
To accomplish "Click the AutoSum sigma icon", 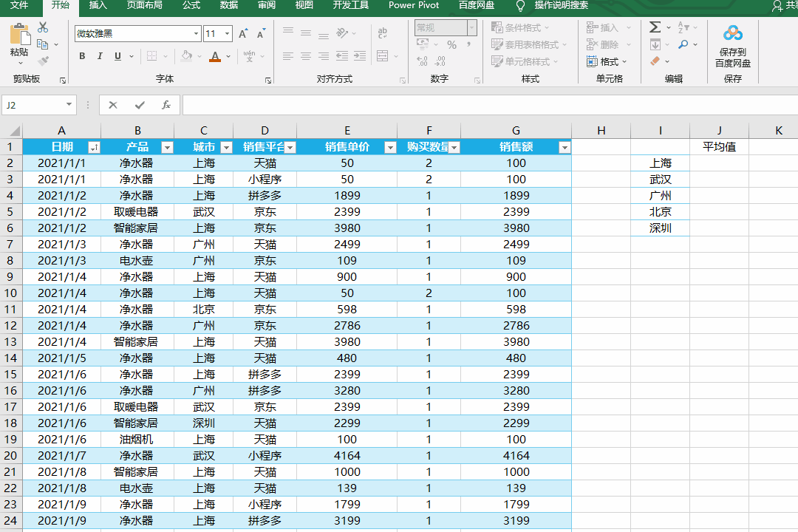I will coord(655,27).
